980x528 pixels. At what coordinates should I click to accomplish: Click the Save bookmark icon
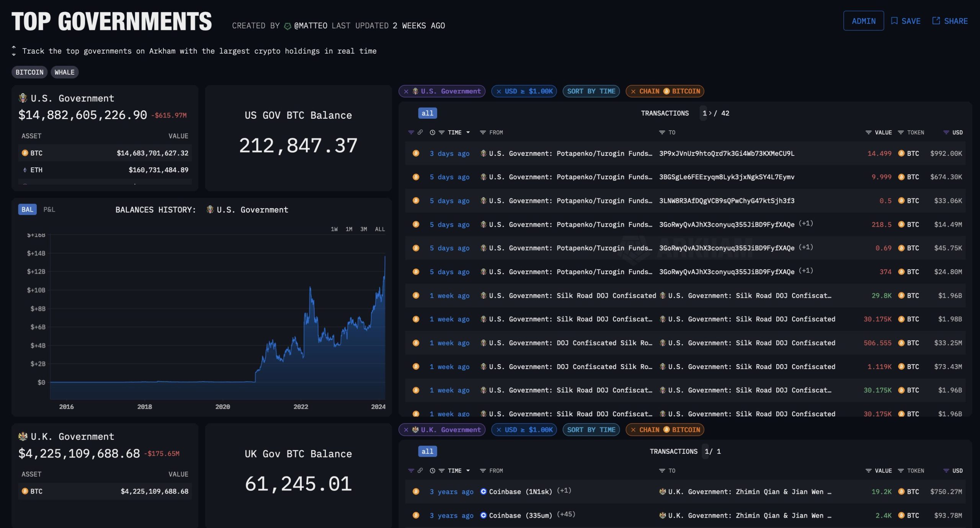894,21
